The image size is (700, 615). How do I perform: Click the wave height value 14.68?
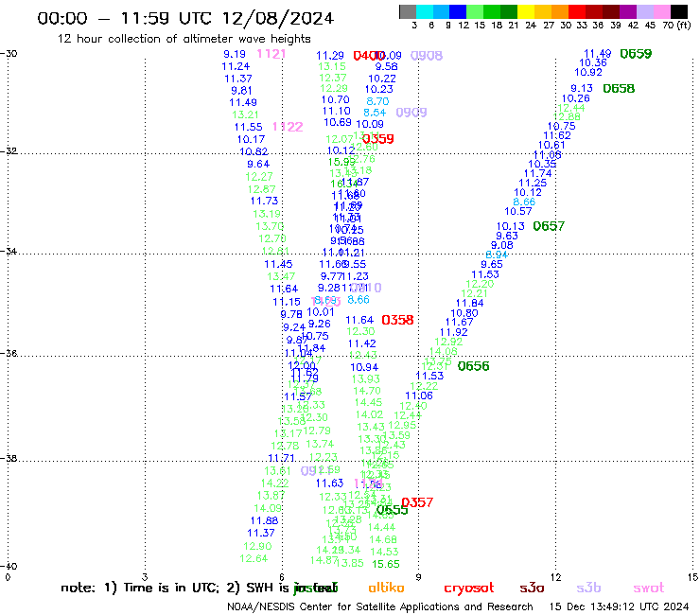383,539
